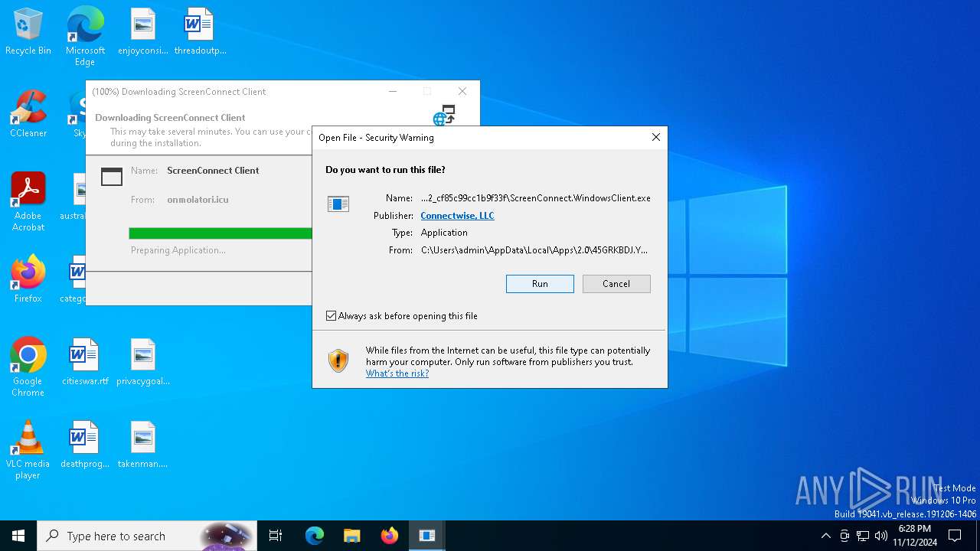
Task: Select the enjoyconsi... image file on desktop
Action: click(143, 32)
